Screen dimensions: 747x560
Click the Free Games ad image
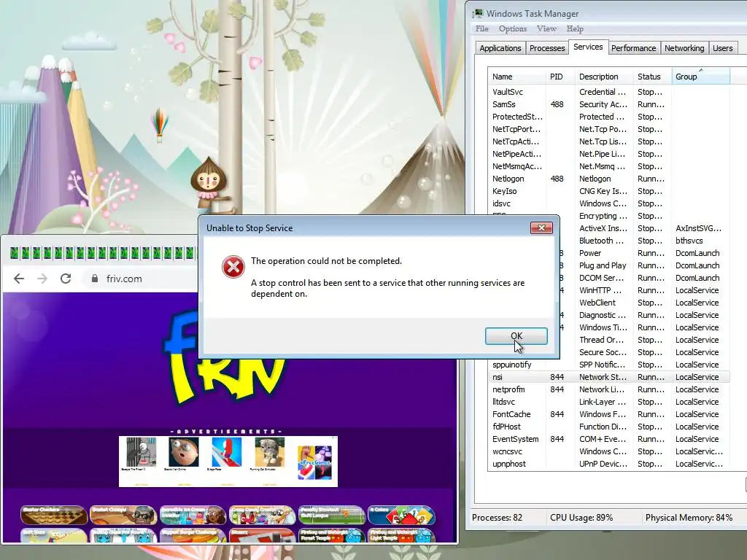(314, 462)
